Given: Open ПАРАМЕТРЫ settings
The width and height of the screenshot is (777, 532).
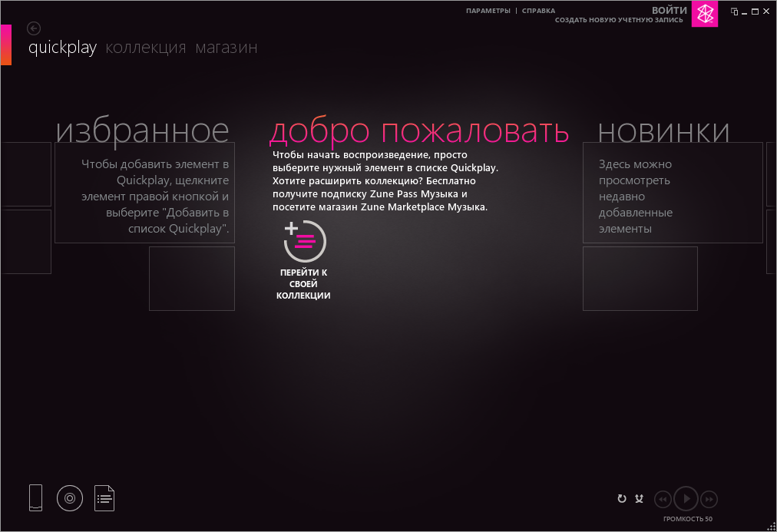Looking at the screenshot, I should 488,11.
